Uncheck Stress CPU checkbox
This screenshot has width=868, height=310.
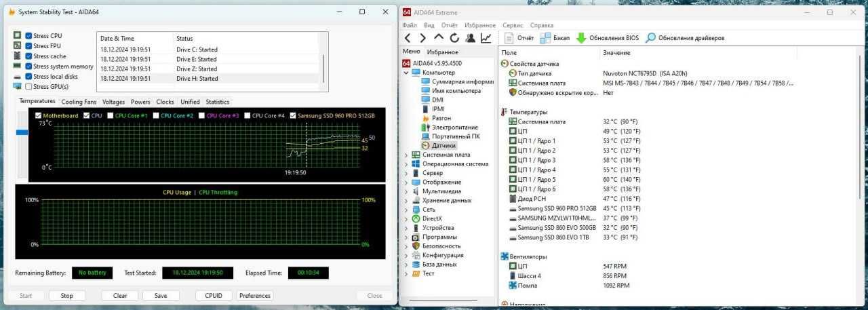tap(28, 36)
